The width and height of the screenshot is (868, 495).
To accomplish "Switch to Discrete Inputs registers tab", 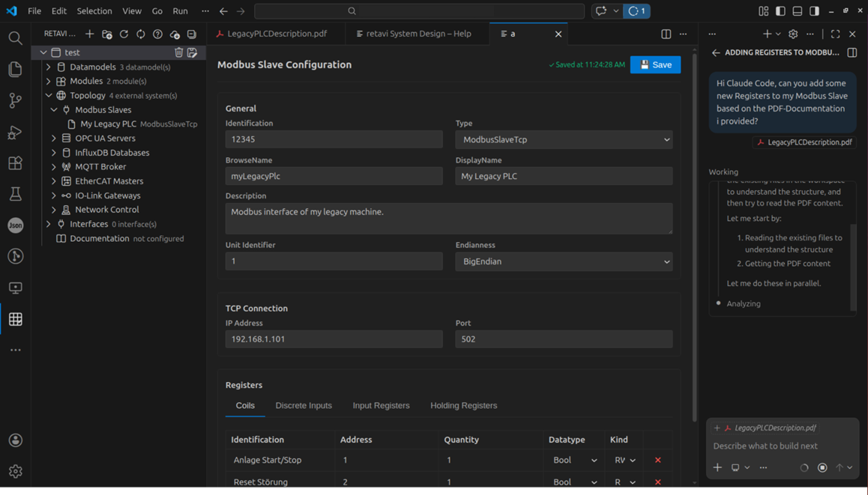I will (304, 405).
